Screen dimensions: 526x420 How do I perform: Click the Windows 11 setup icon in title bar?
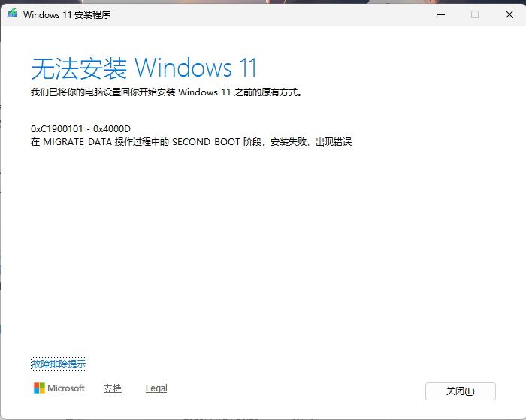[13, 14]
